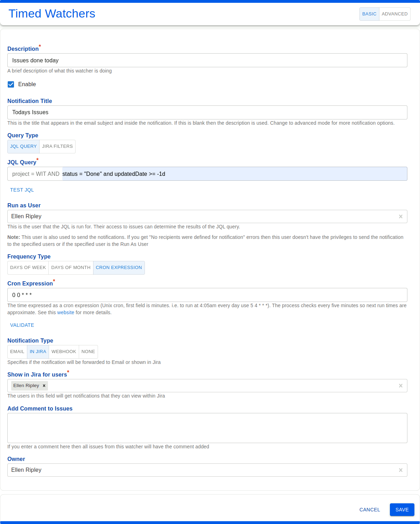Save the timed watcher

click(402, 510)
